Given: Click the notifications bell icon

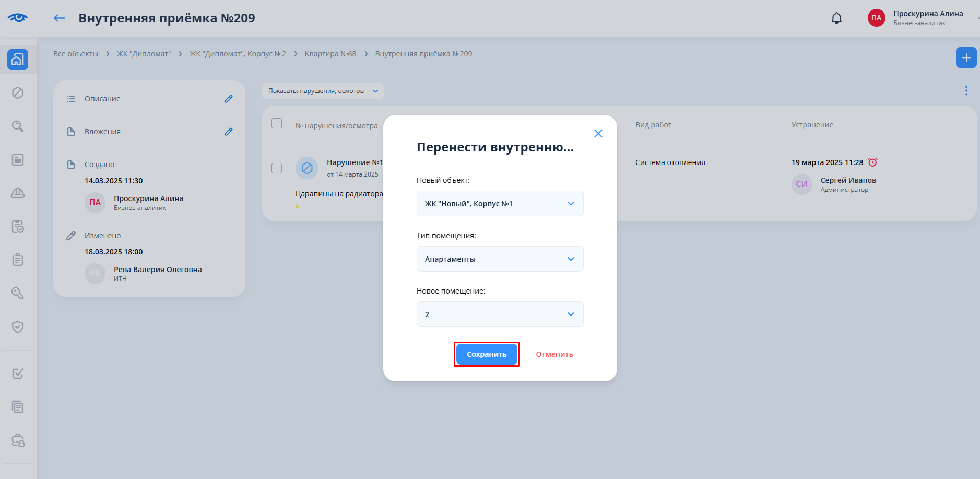Looking at the screenshot, I should [836, 18].
